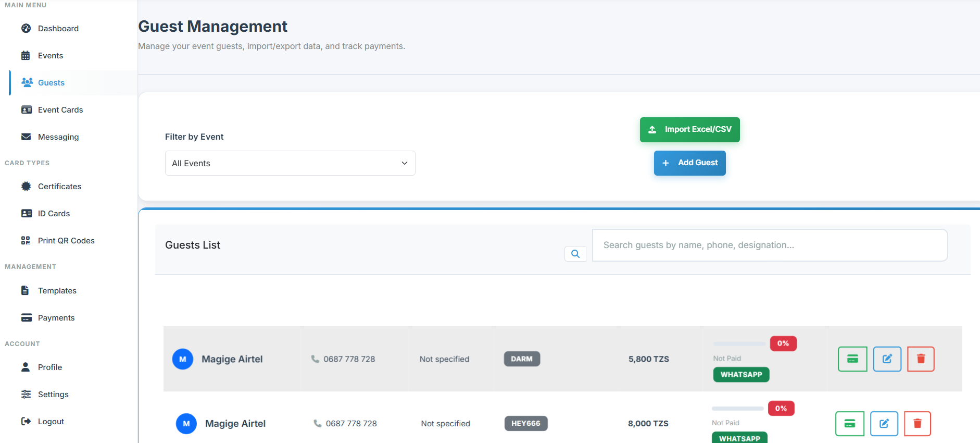This screenshot has height=443, width=980.
Task: Click the 0% badge in the HEY666 row
Action: (x=781, y=408)
